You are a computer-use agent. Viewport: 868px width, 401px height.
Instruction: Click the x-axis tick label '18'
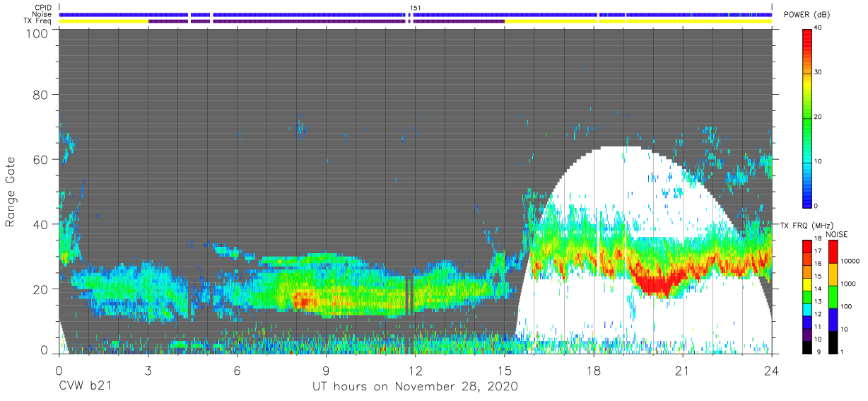[x=594, y=370]
